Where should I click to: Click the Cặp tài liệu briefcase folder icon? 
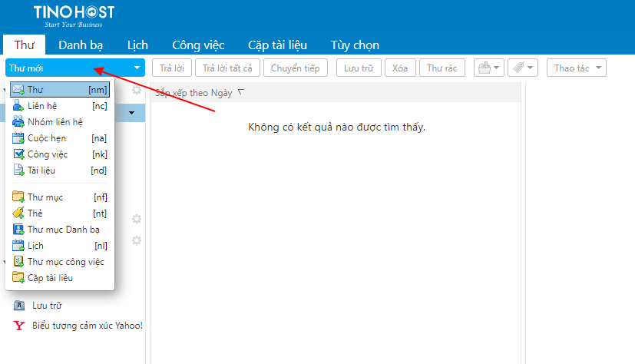[x=18, y=278]
